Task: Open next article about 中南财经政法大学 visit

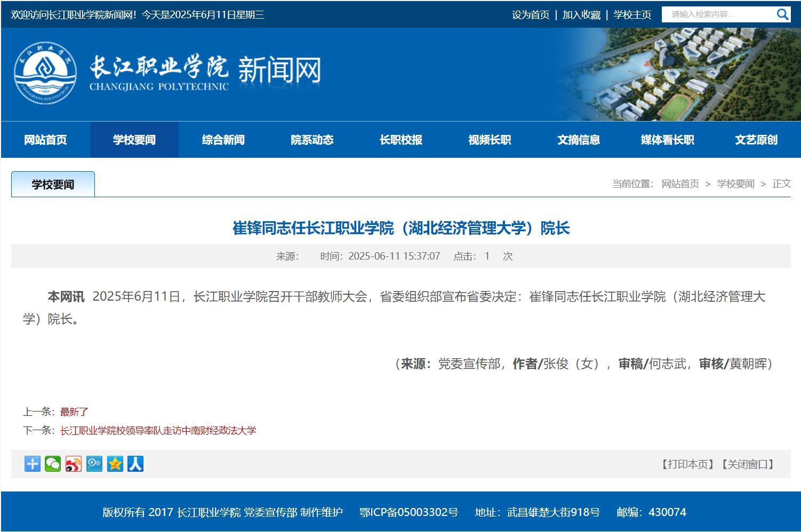Action: tap(158, 430)
